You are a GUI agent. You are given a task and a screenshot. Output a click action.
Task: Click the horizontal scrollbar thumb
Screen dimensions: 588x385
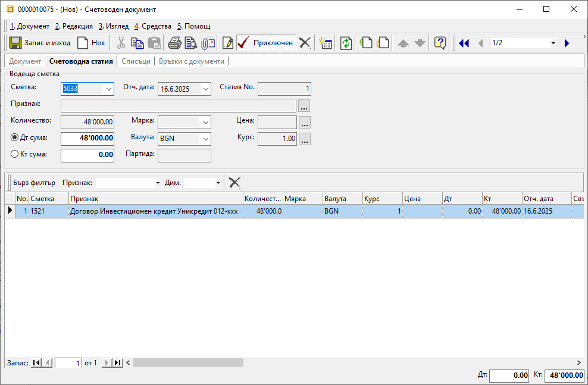point(188,362)
